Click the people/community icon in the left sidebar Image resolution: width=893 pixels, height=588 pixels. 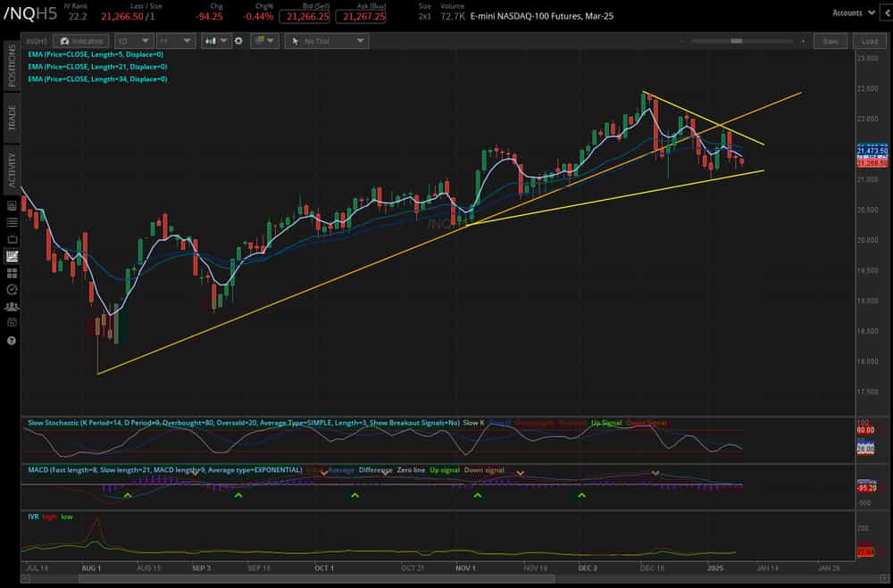[x=12, y=305]
